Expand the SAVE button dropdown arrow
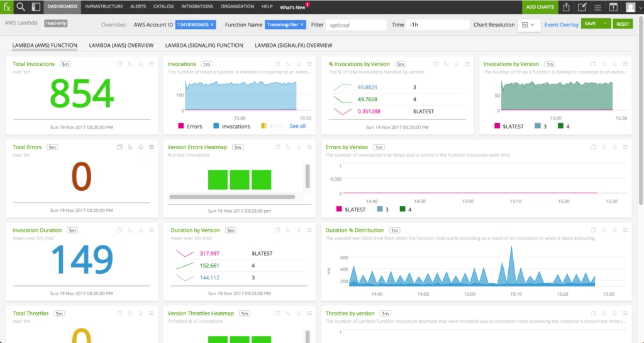This screenshot has height=343, width=644. [x=605, y=24]
